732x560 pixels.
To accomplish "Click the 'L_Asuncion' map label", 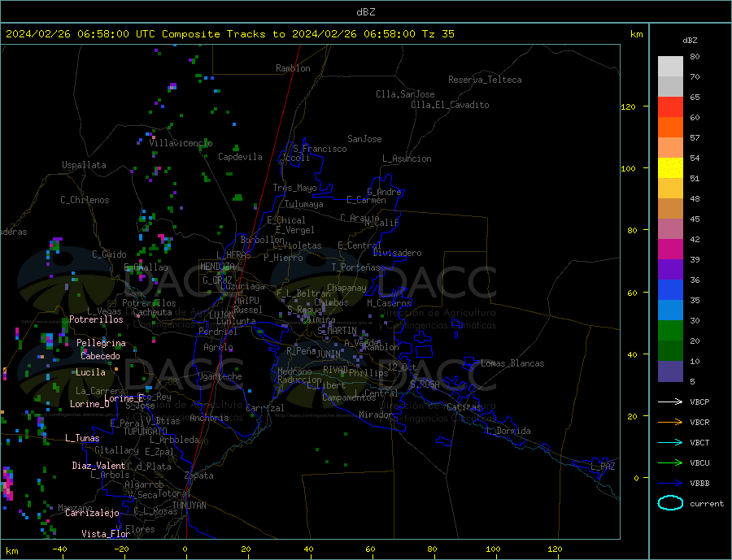I will tap(407, 158).
